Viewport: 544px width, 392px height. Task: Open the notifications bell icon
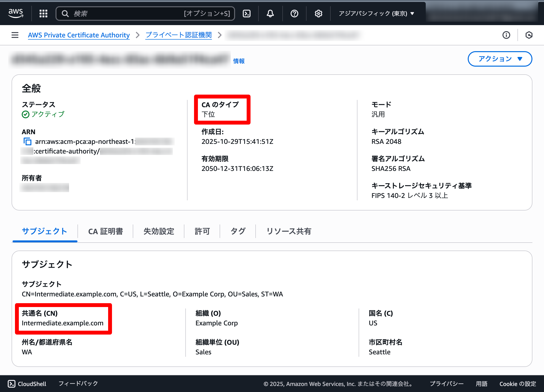(270, 14)
